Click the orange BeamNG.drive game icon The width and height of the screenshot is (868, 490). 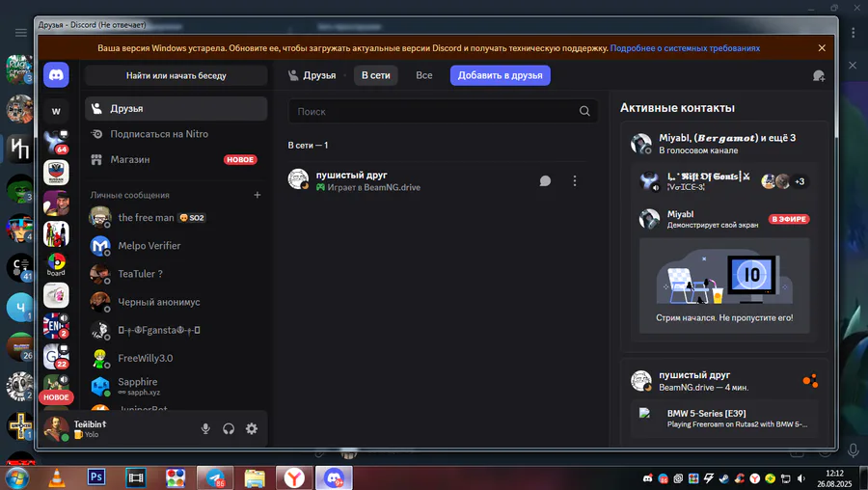(810, 380)
